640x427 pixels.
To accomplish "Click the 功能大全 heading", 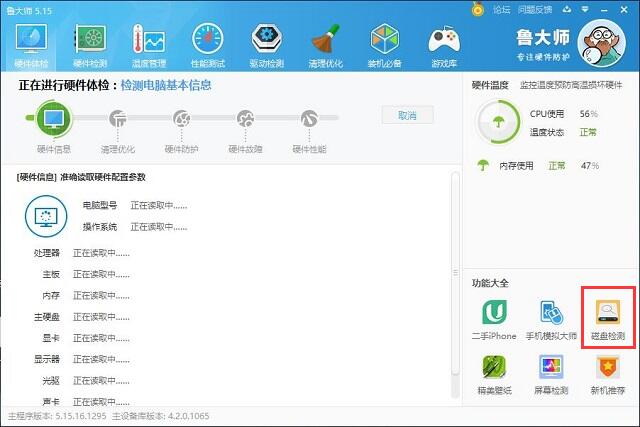I will [x=490, y=283].
